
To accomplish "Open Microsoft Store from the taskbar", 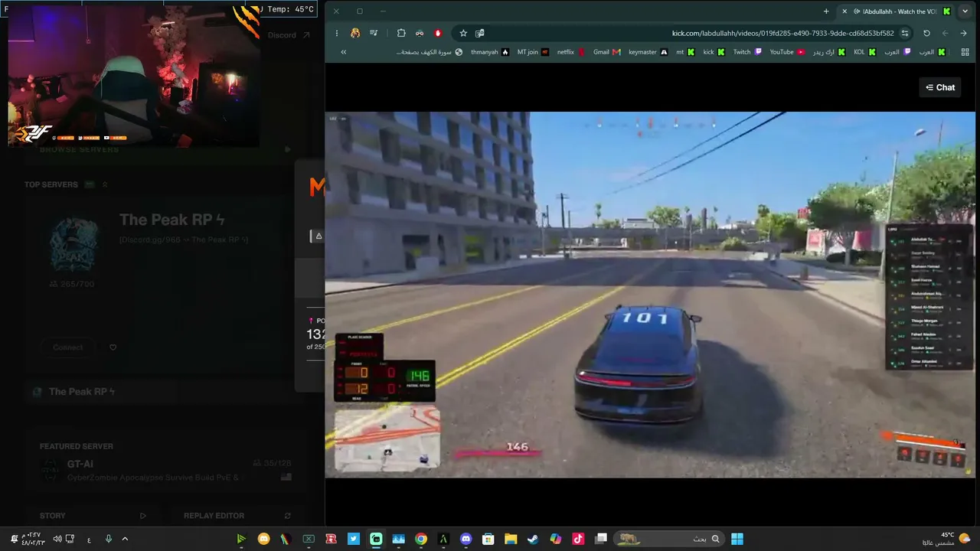I will click(488, 539).
